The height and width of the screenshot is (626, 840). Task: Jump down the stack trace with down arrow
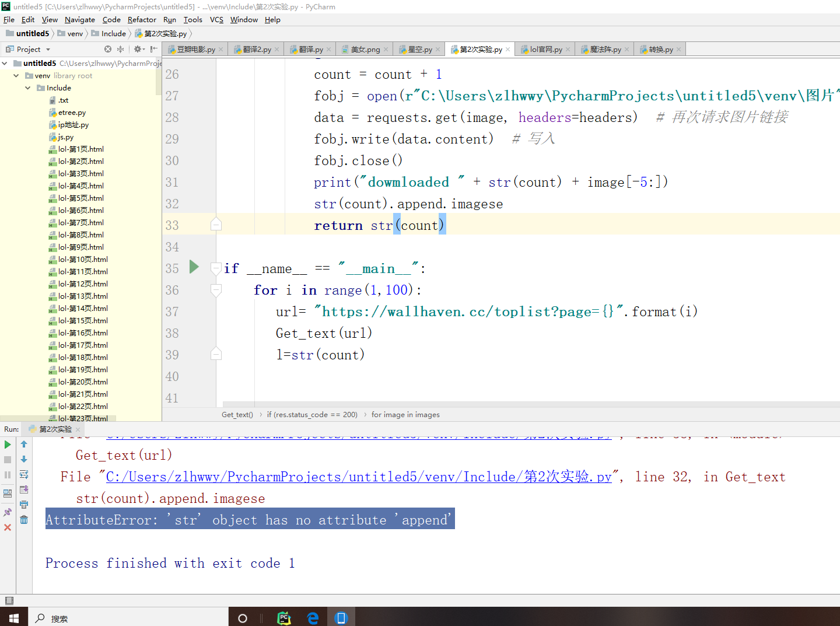(x=23, y=459)
